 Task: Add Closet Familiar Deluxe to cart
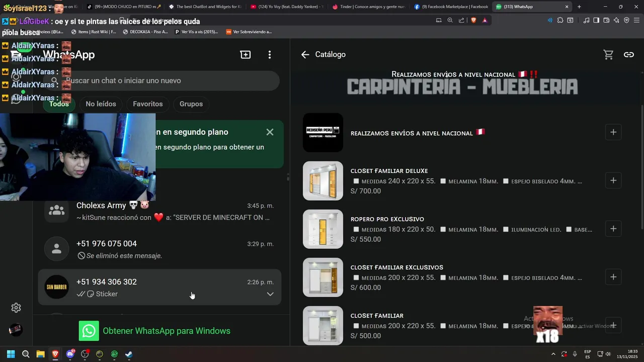[x=613, y=180]
